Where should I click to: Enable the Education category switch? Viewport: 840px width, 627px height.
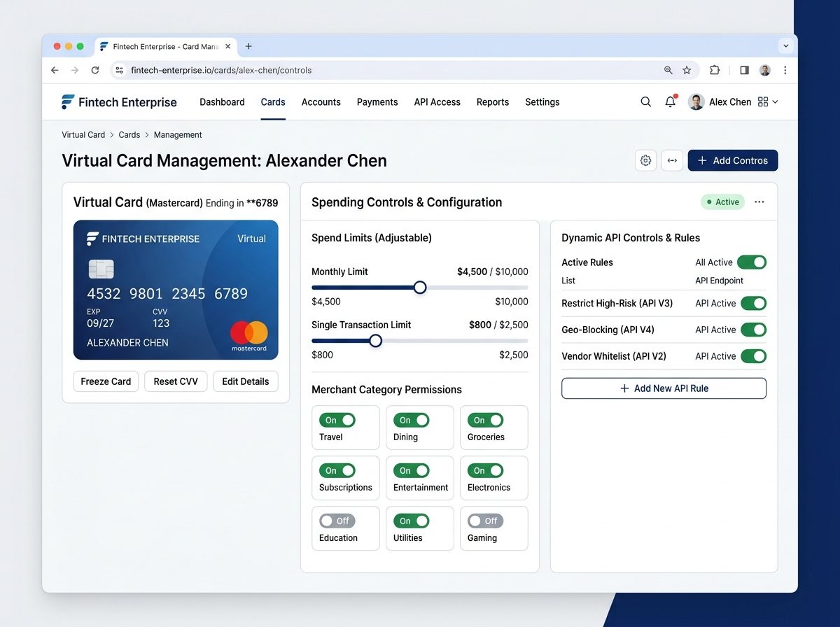click(x=337, y=521)
